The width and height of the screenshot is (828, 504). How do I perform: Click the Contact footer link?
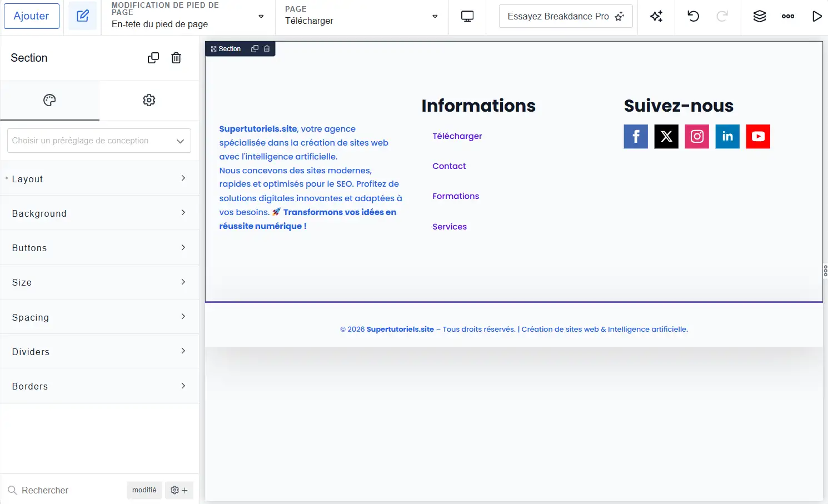tap(449, 166)
